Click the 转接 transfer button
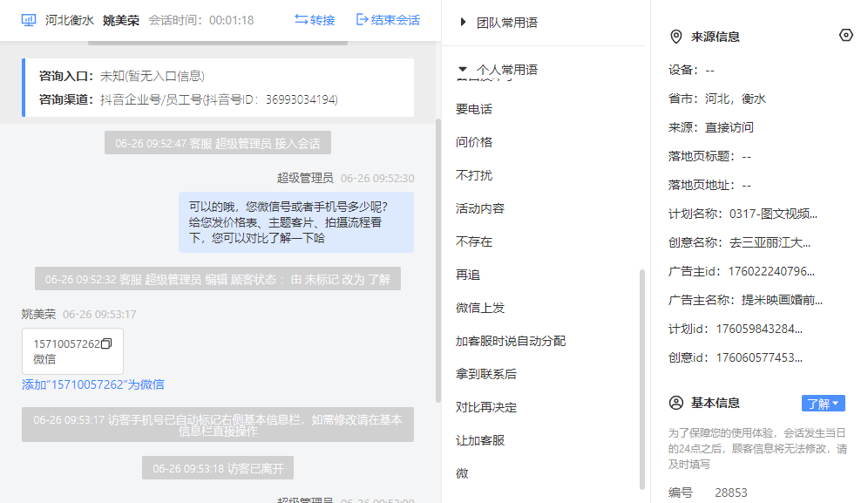 pos(315,20)
